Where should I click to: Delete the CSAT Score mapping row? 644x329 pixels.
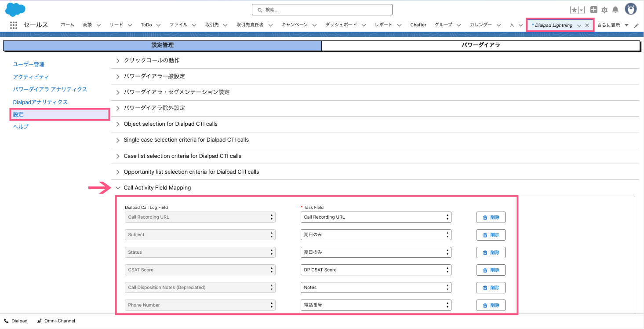491,270
